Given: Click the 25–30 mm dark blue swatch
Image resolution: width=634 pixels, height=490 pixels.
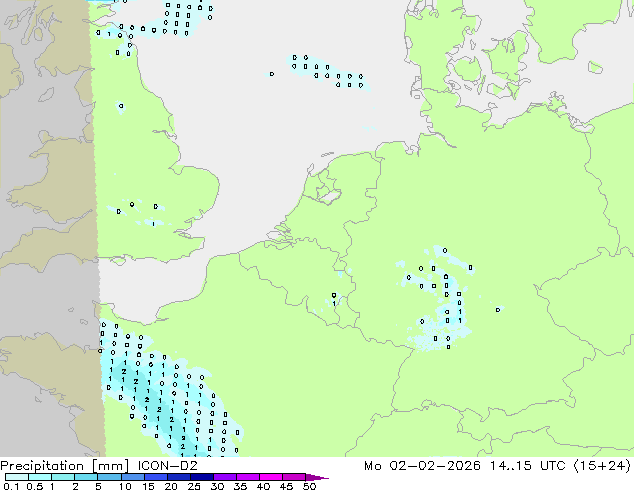Looking at the screenshot, I should [201, 477].
